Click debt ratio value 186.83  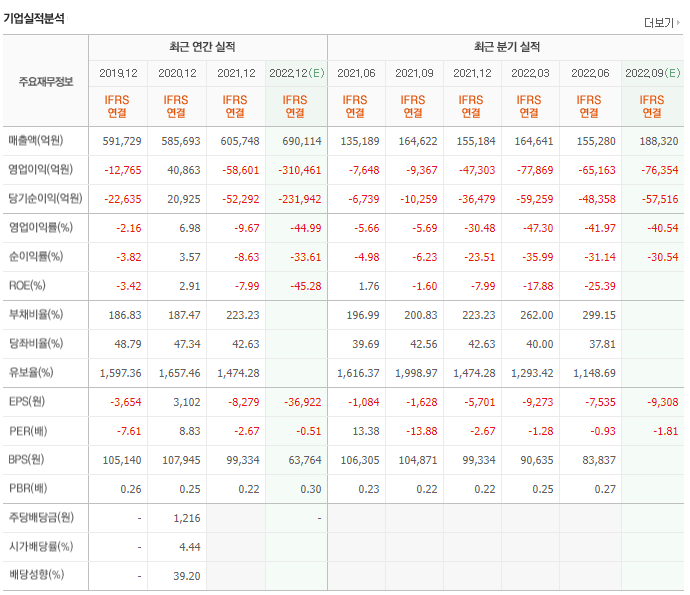pos(125,316)
